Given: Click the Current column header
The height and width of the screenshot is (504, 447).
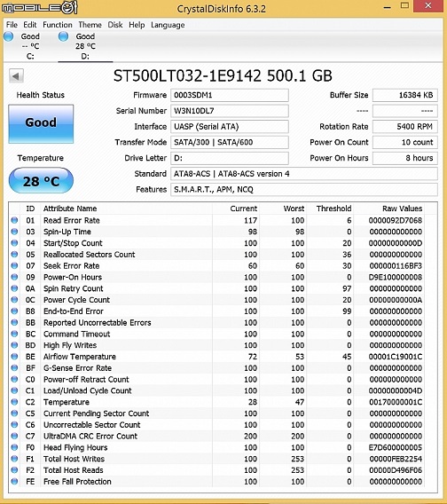Looking at the screenshot, I should pyautogui.click(x=244, y=209).
